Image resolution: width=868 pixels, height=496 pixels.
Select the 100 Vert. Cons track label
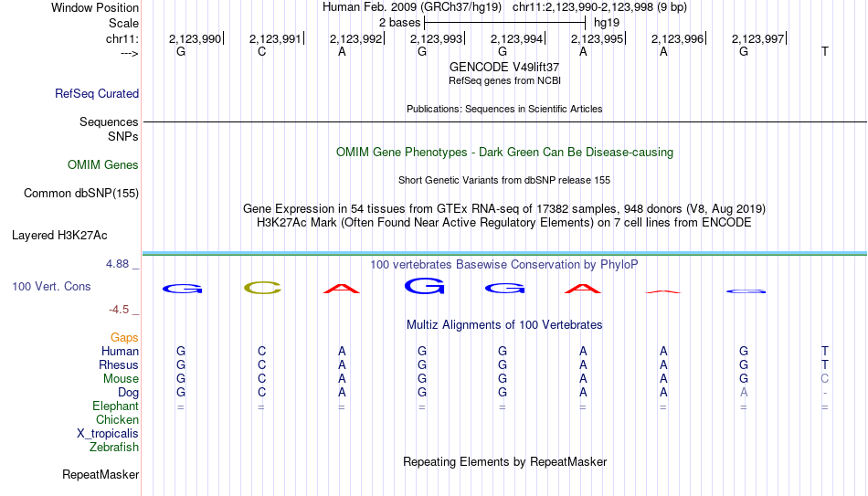[x=51, y=286]
